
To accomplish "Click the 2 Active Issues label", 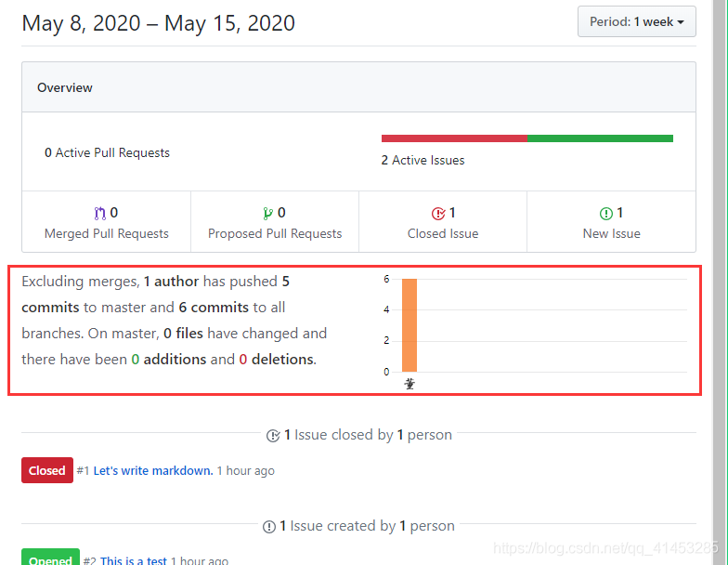I will click(x=422, y=160).
